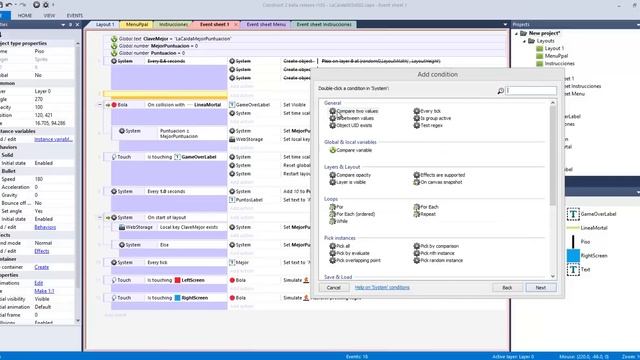Select the Piso object in Objects panel
The height and width of the screenshot is (360, 640).
coord(578,242)
